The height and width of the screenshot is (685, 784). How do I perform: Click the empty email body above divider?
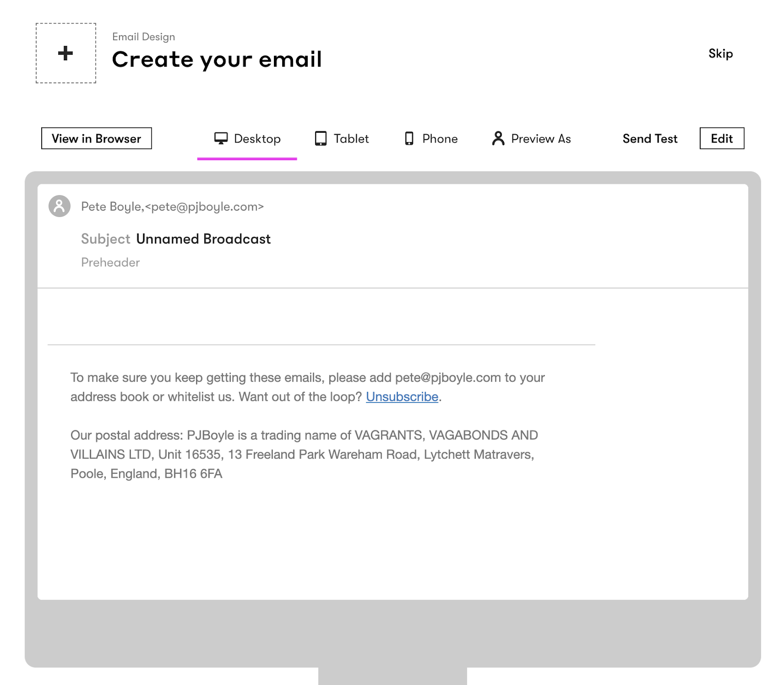tap(321, 316)
